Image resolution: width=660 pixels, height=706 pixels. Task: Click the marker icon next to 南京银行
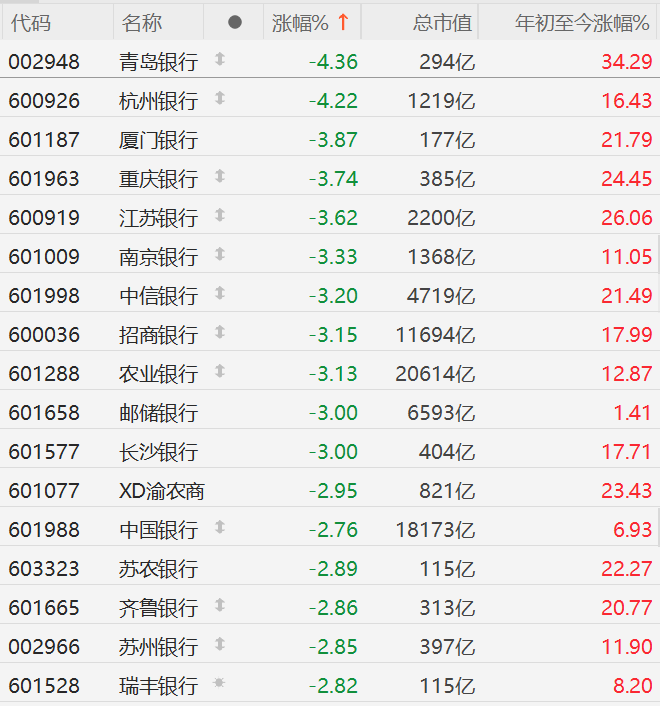[x=220, y=254]
